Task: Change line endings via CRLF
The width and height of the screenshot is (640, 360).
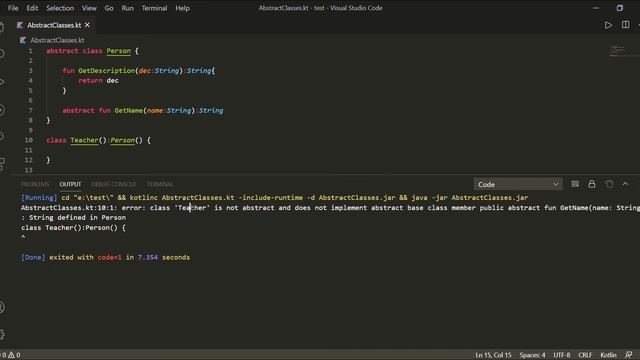Action: (585, 355)
